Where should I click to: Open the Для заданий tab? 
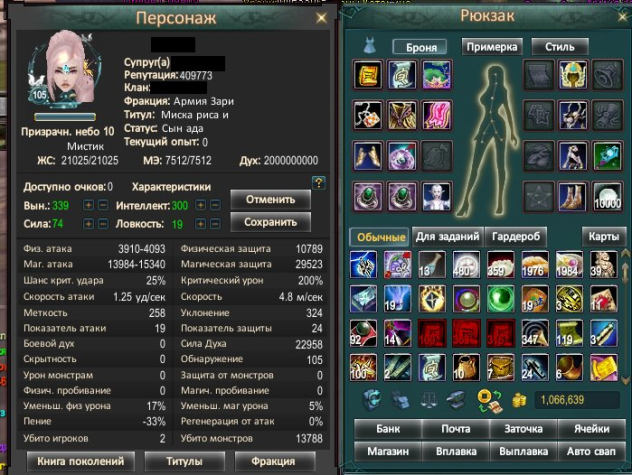tap(447, 237)
